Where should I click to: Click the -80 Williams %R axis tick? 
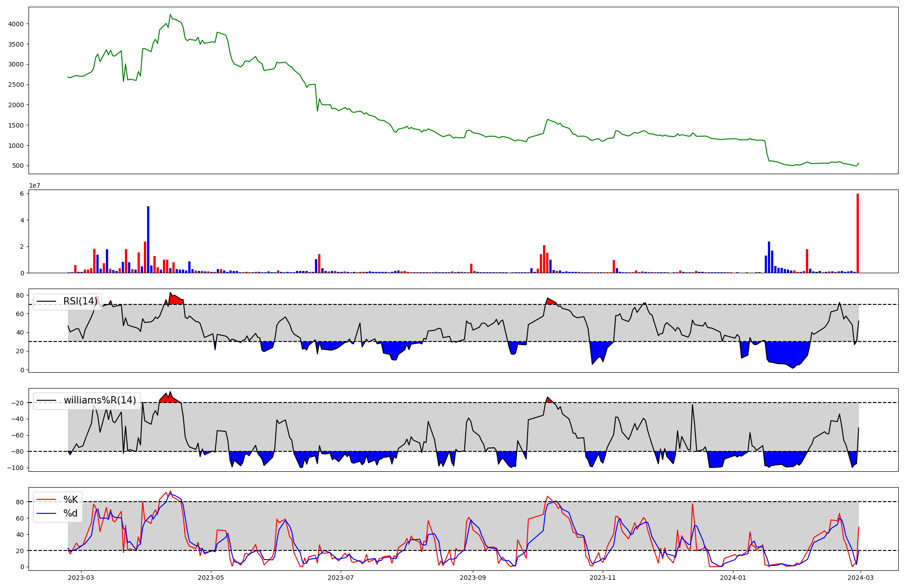click(18, 452)
